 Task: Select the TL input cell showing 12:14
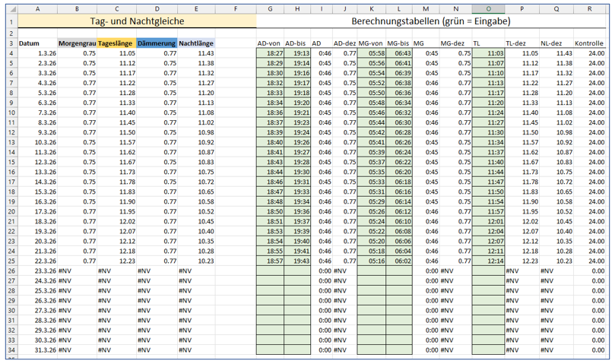point(489,261)
